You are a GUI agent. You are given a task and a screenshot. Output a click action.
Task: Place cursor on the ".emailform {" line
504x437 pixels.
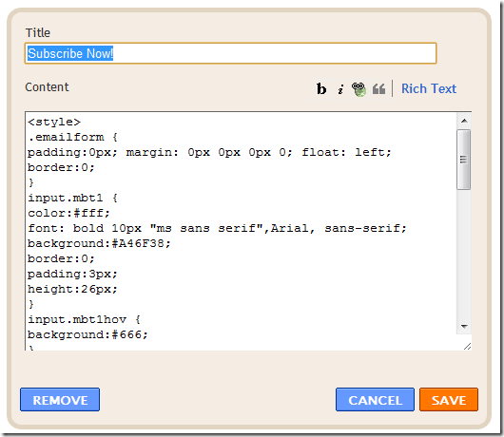coord(73,138)
